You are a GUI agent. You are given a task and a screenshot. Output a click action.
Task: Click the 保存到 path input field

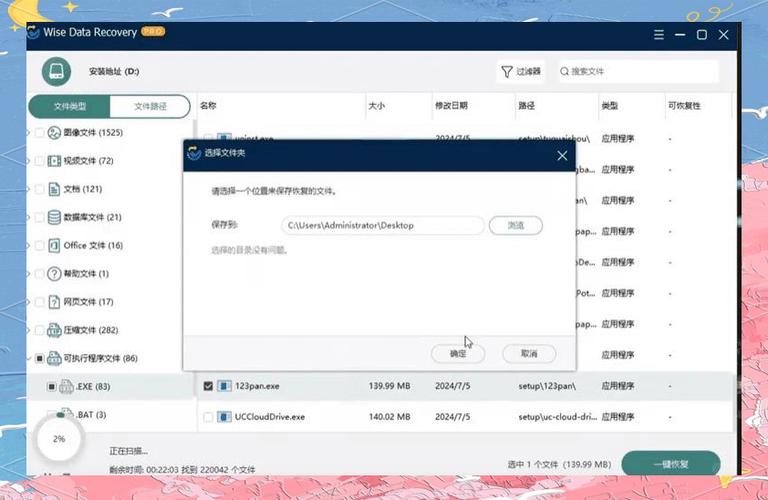[x=383, y=225]
